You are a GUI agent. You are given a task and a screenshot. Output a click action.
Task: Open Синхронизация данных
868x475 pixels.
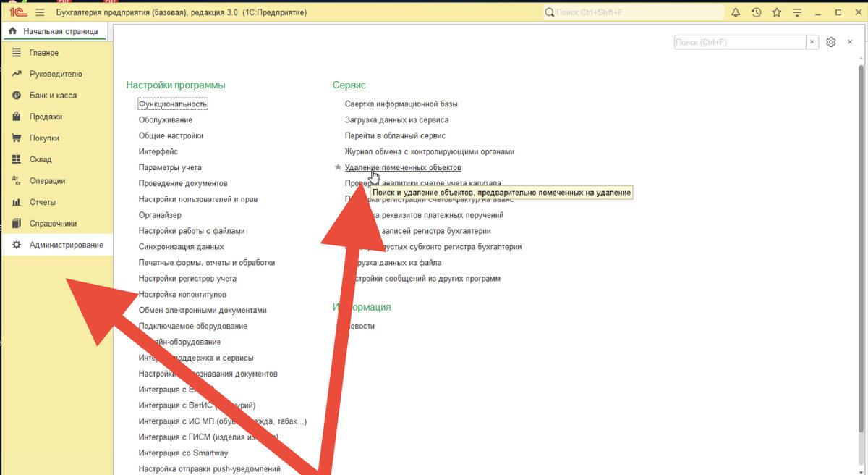[182, 247]
